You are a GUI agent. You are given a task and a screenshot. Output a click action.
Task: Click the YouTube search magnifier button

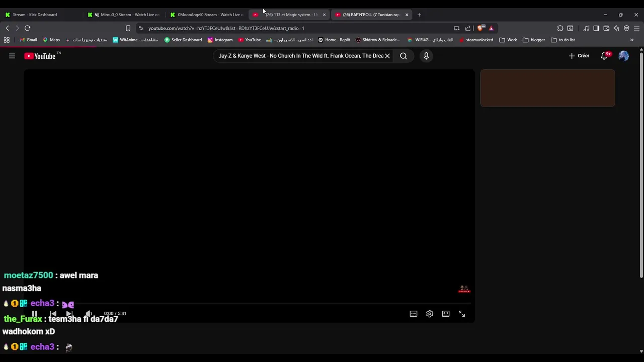tap(404, 56)
